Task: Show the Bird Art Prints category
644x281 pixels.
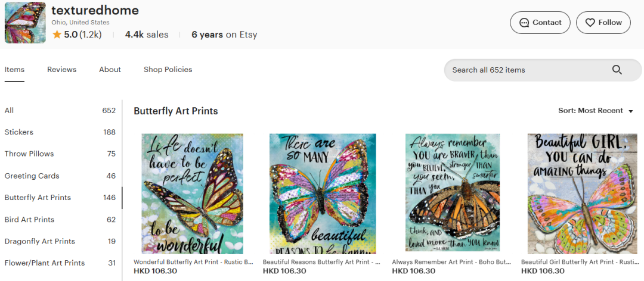Action: pyautogui.click(x=29, y=220)
